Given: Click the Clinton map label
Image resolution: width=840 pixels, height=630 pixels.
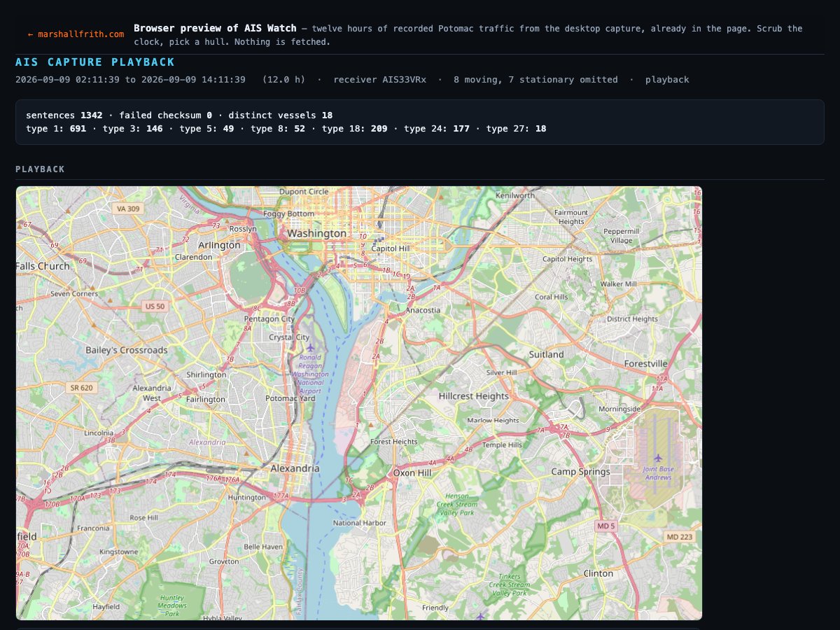Looking at the screenshot, I should (598, 573).
